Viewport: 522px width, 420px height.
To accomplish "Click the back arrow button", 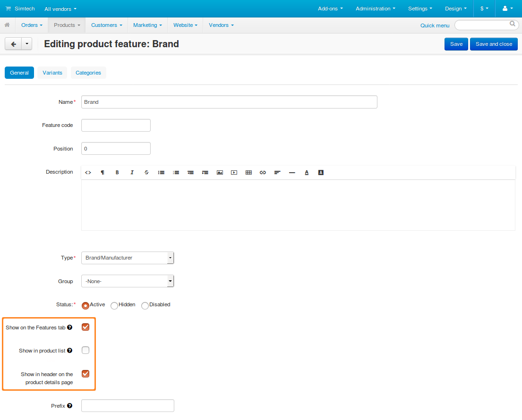I will pyautogui.click(x=13, y=44).
